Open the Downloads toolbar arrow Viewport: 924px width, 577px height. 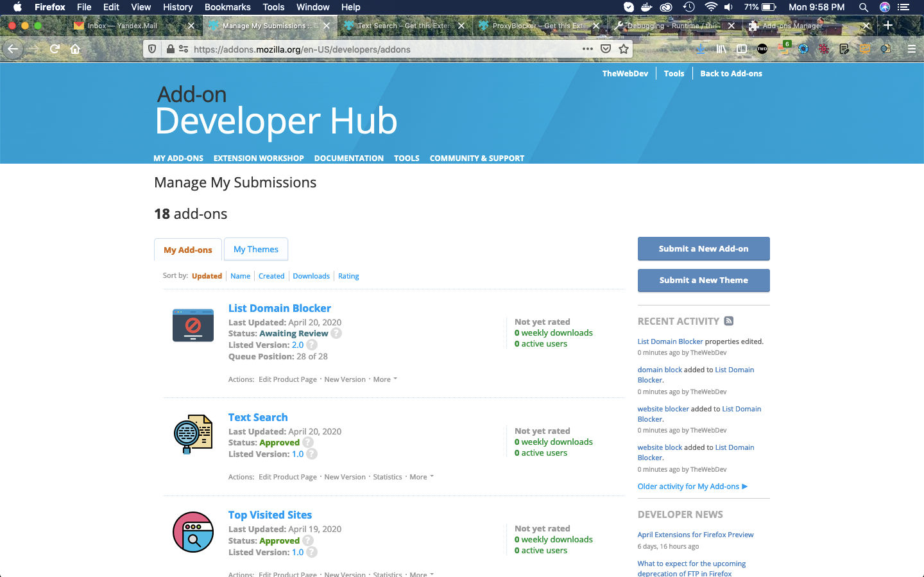click(701, 49)
